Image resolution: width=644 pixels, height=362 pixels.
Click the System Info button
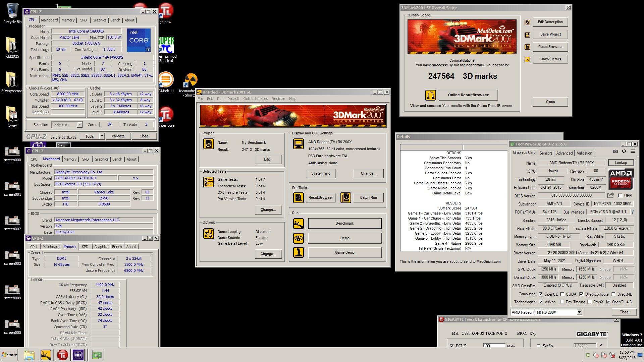321,174
